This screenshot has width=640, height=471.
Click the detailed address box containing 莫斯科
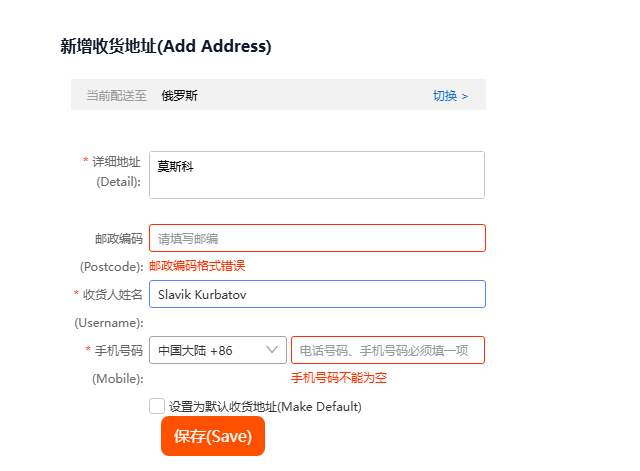click(316, 175)
